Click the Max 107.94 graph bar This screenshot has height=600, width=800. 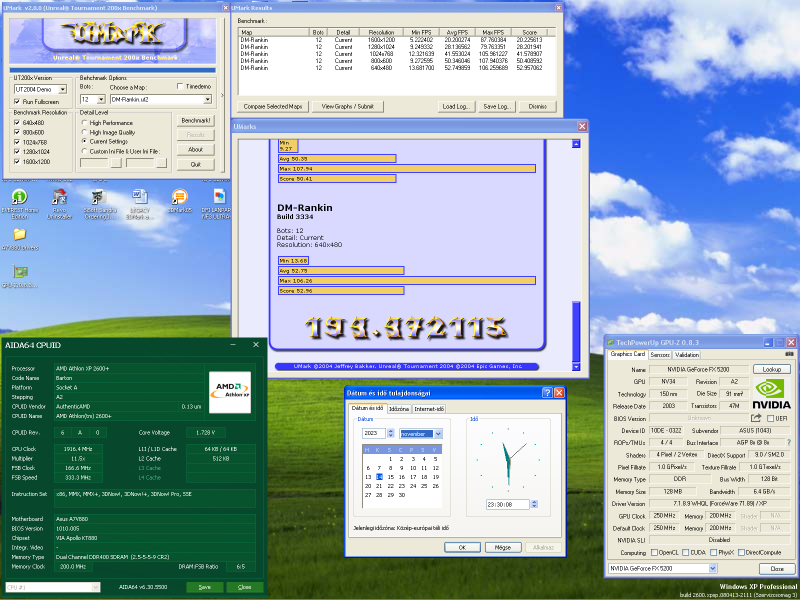[x=407, y=168]
